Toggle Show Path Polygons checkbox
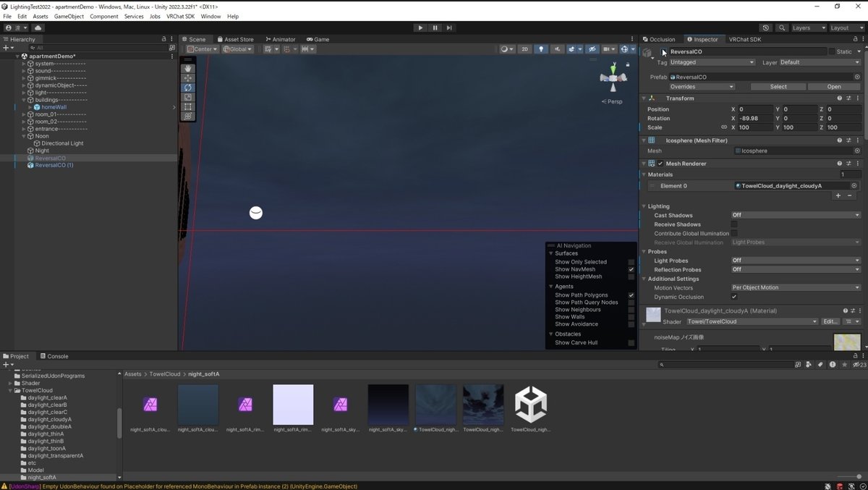Image resolution: width=868 pixels, height=490 pixels. click(631, 295)
